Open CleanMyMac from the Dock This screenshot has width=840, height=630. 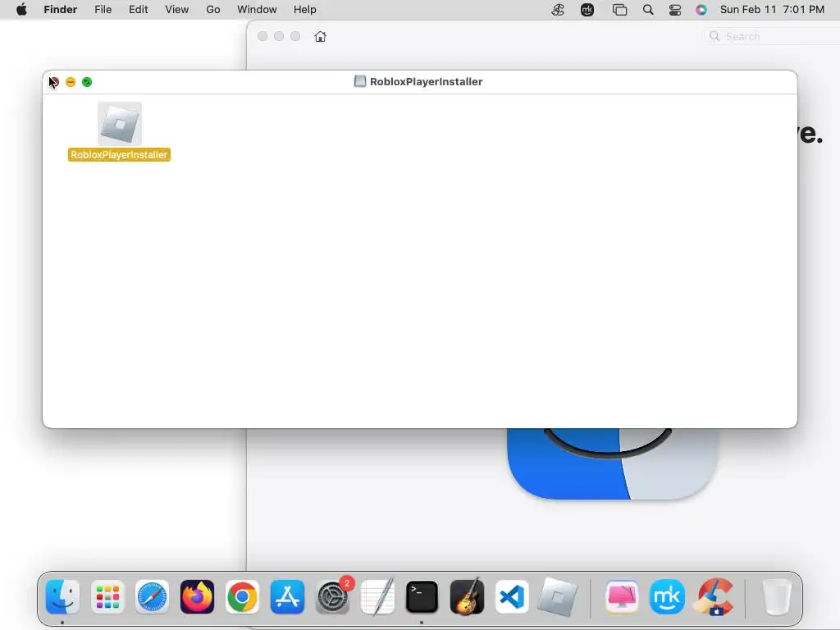coord(622,597)
